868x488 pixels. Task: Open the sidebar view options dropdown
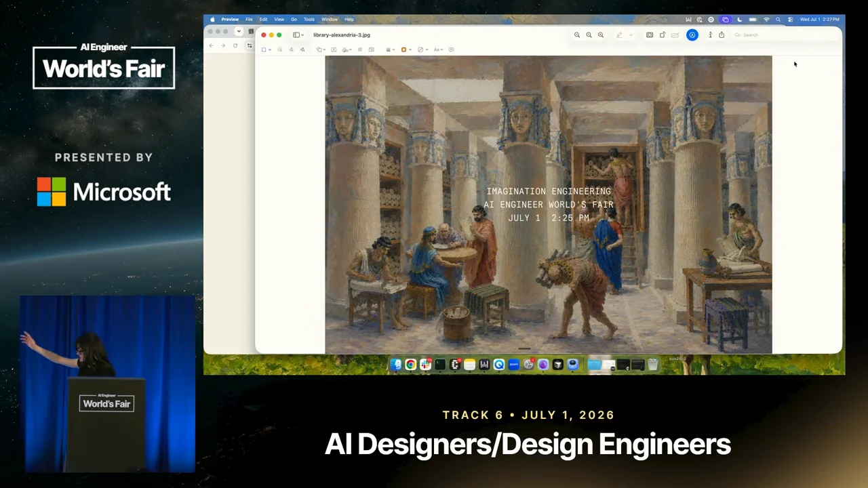(x=298, y=35)
